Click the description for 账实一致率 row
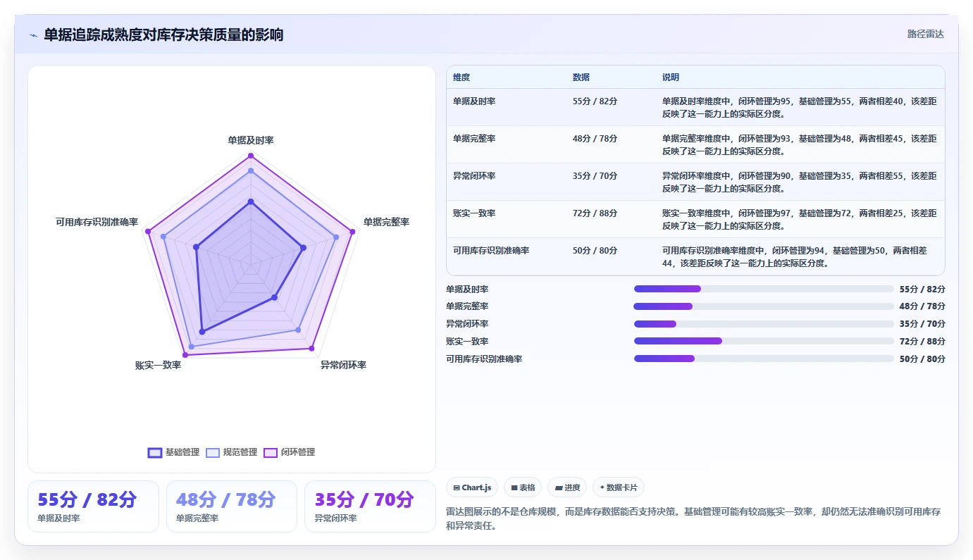This screenshot has width=973, height=560. coord(799,219)
